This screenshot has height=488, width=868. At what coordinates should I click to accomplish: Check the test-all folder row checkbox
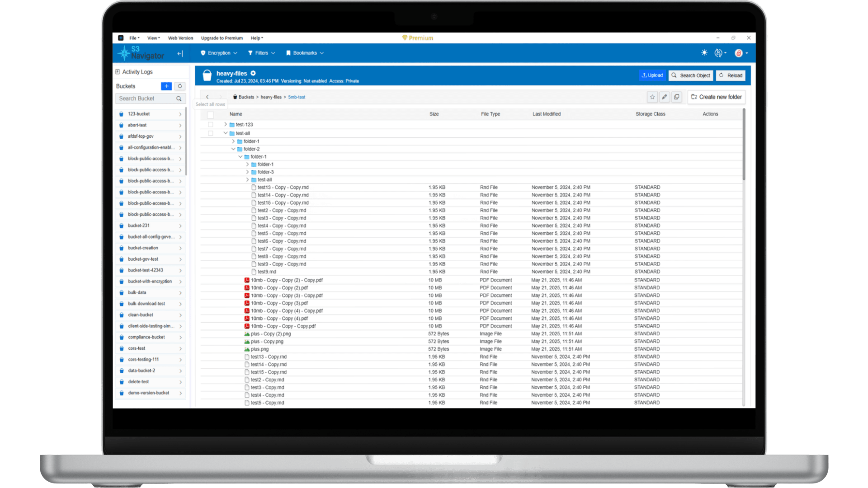pyautogui.click(x=210, y=133)
